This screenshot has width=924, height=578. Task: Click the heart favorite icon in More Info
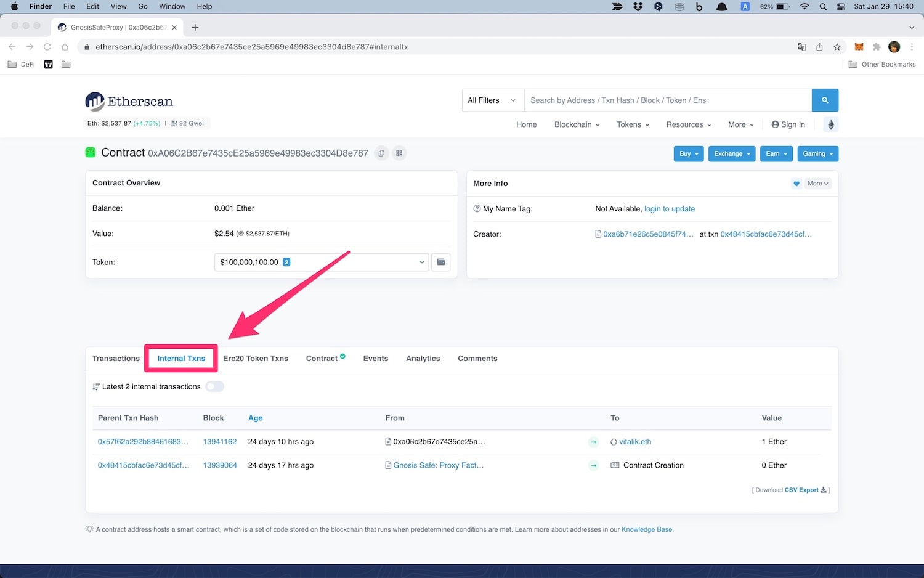[796, 184]
